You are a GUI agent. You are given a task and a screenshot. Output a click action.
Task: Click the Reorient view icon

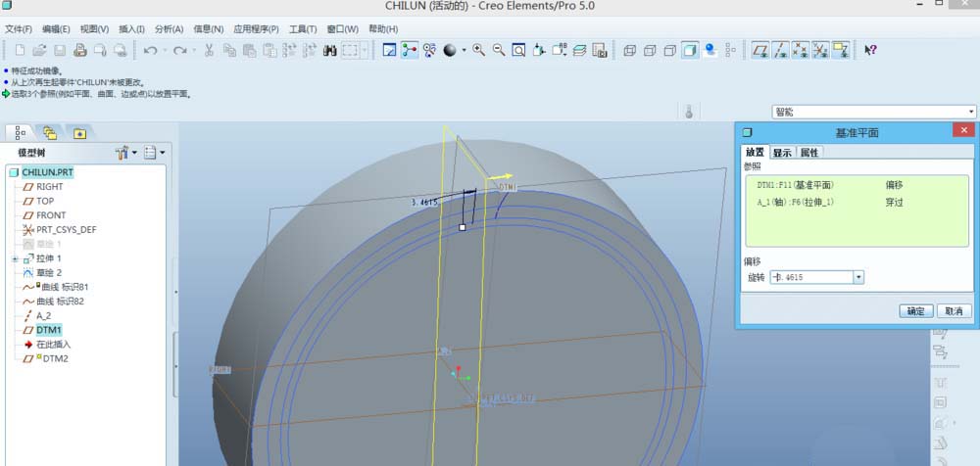539,50
